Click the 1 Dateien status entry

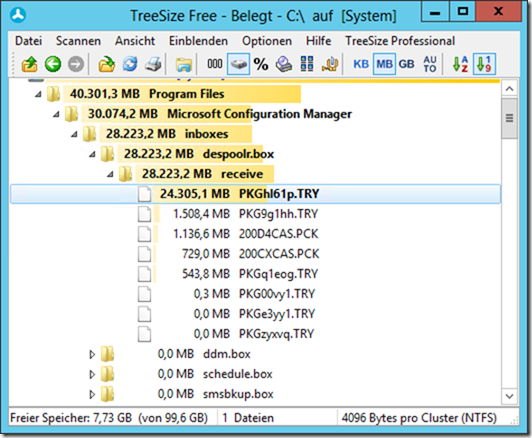pos(248,418)
